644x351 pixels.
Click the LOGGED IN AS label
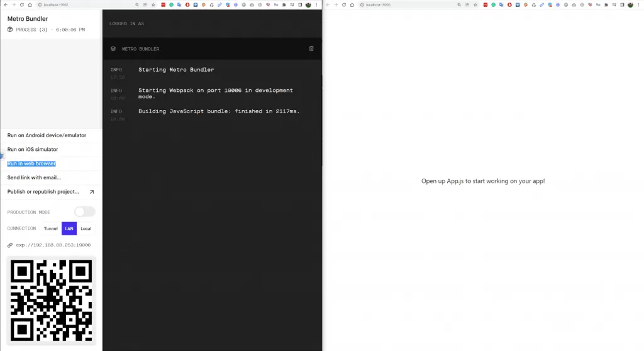pos(126,24)
